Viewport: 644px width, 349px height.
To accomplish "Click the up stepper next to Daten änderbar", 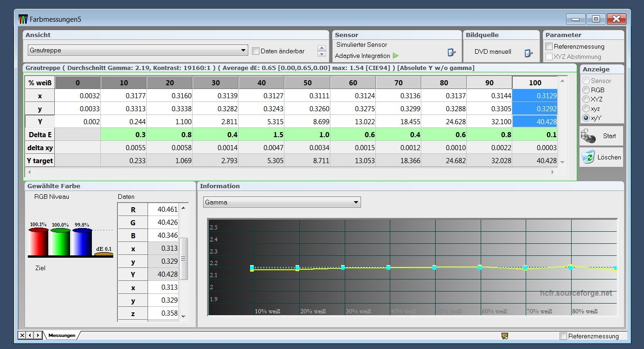I will [x=322, y=48].
